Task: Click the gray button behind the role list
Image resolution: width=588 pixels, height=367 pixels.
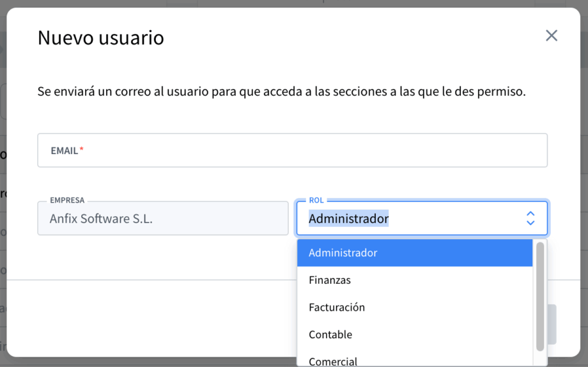Action: (551, 324)
